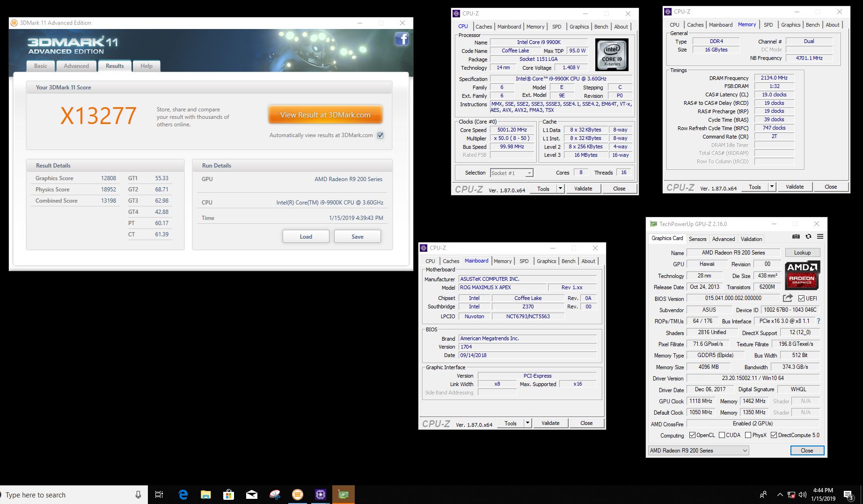This screenshot has height=504, width=863.
Task: Select the X13277 score text
Action: point(98,116)
